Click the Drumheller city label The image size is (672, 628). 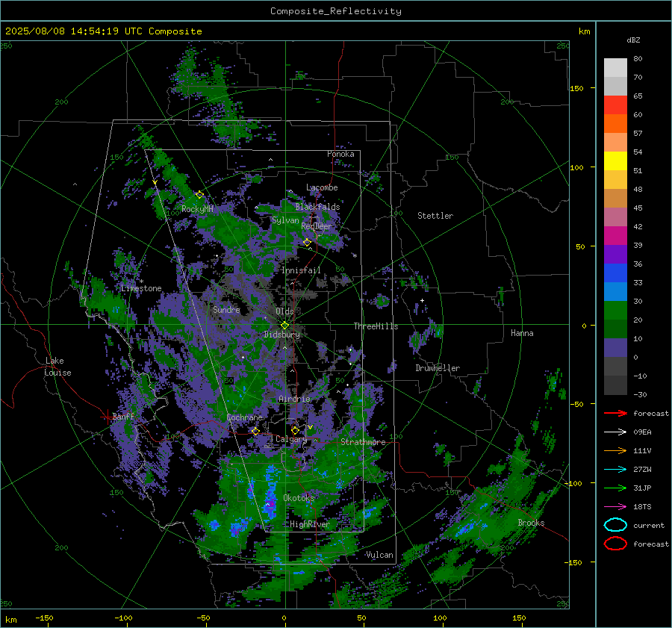pos(438,368)
